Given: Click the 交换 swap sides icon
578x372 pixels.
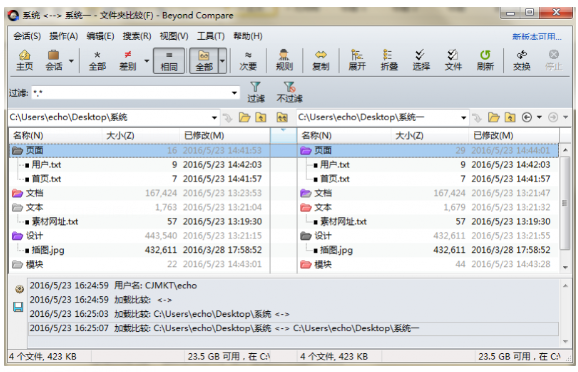Looking at the screenshot, I should click(522, 60).
